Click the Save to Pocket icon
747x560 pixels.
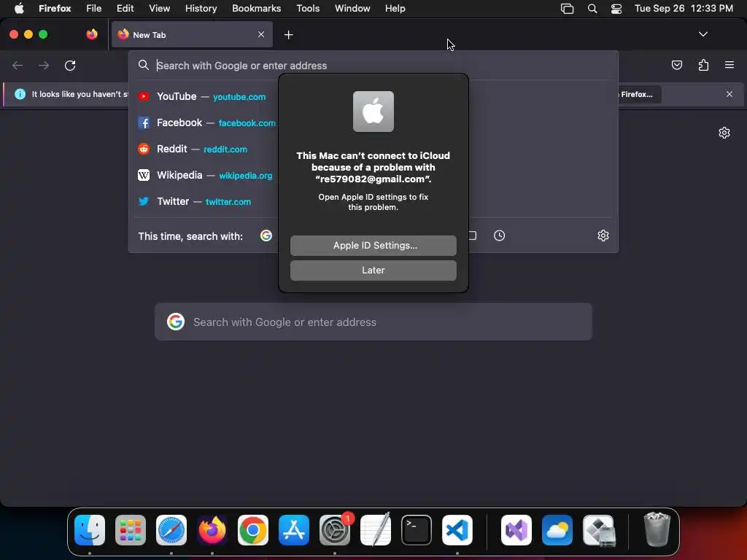coord(676,65)
